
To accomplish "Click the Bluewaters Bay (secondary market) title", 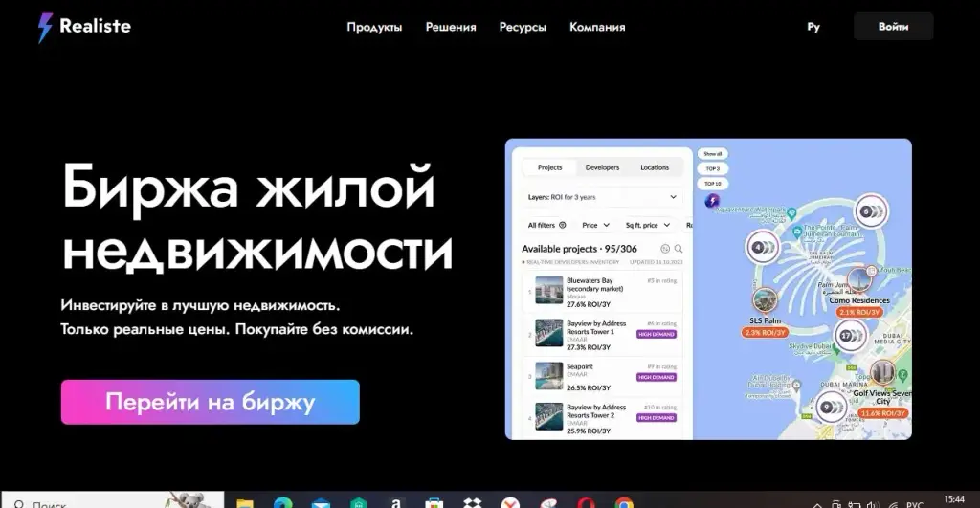I will click(x=594, y=285).
